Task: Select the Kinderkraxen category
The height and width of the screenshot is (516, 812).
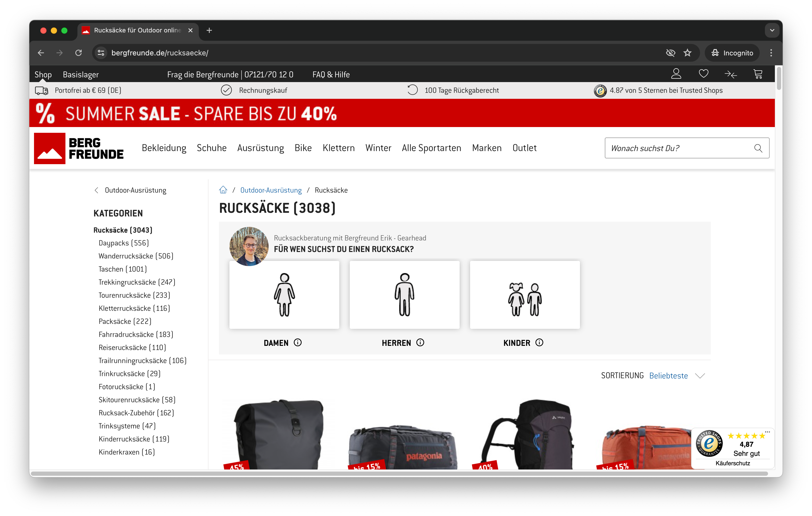Action: (127, 452)
